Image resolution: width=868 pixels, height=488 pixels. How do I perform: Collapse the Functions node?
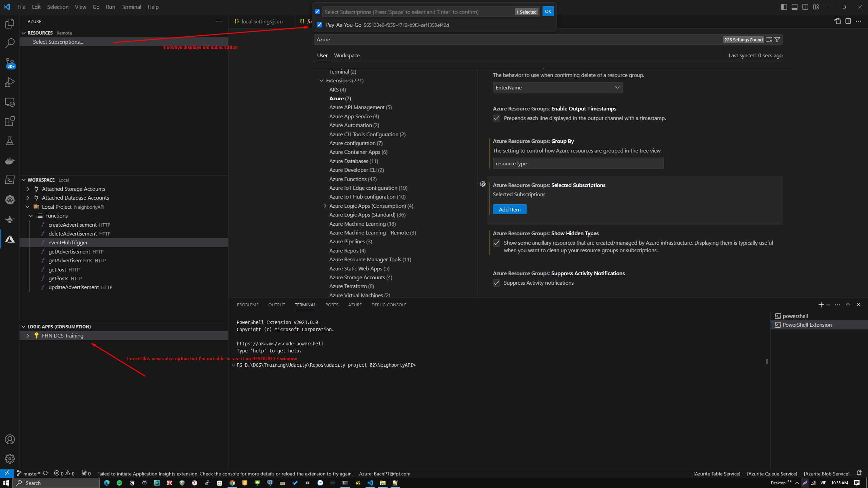tap(31, 216)
